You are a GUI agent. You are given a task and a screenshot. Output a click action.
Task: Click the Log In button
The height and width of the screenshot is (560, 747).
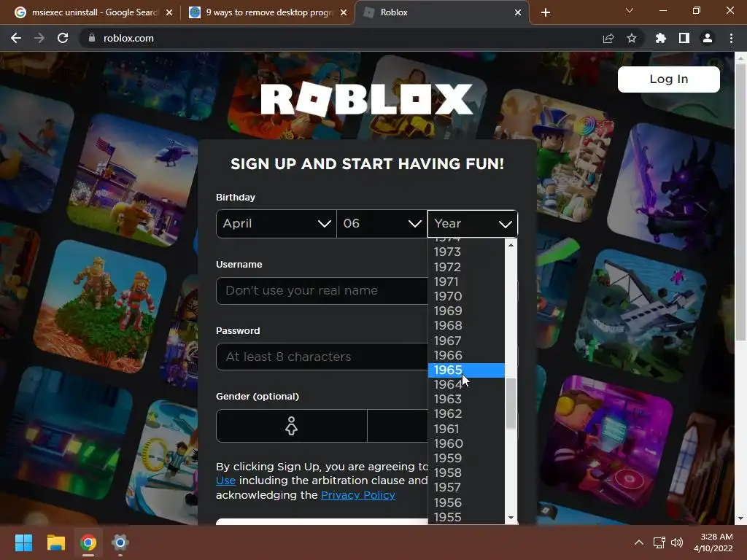669,79
